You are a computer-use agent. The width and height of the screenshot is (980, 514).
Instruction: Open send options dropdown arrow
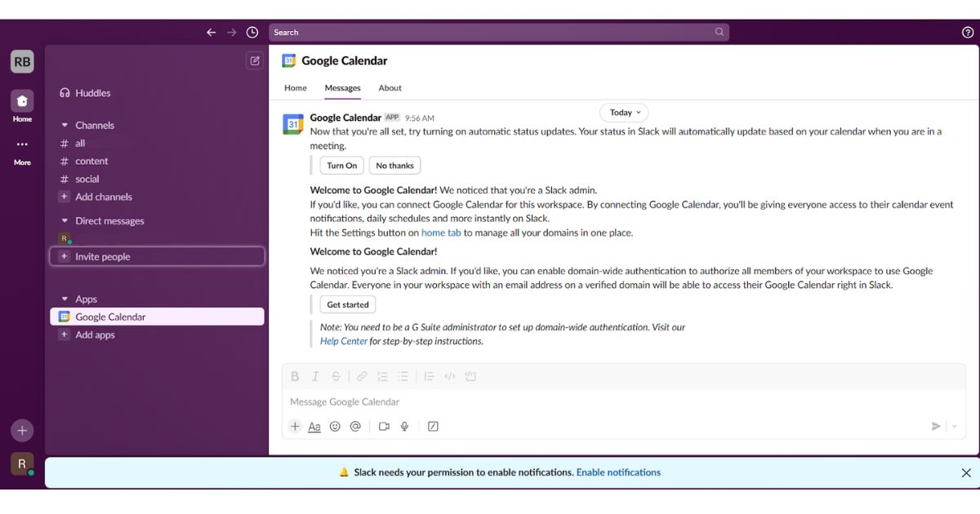[x=955, y=426]
